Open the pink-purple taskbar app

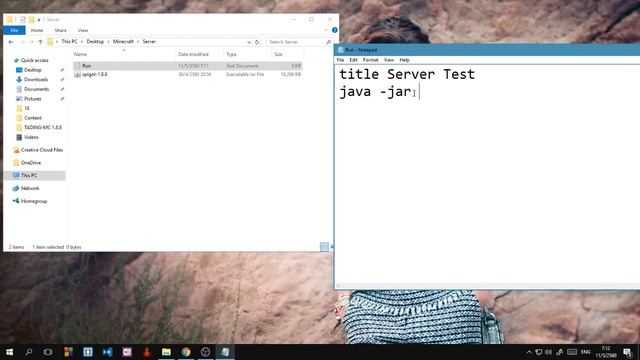[x=127, y=352]
